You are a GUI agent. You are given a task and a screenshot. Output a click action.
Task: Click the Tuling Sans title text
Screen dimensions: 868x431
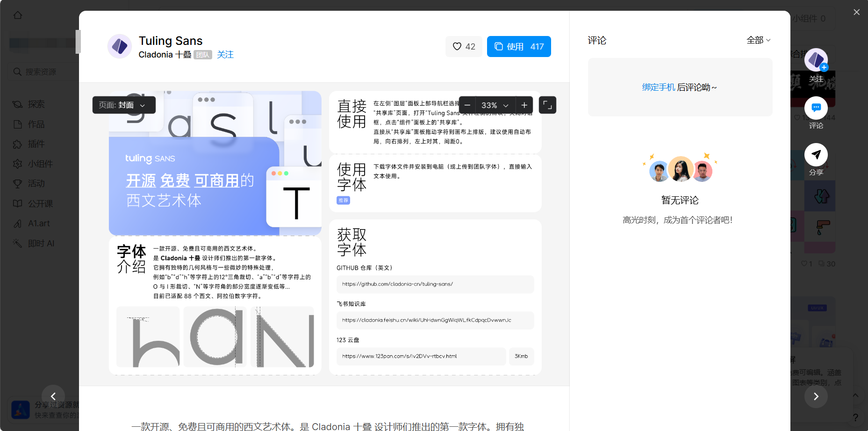point(171,41)
